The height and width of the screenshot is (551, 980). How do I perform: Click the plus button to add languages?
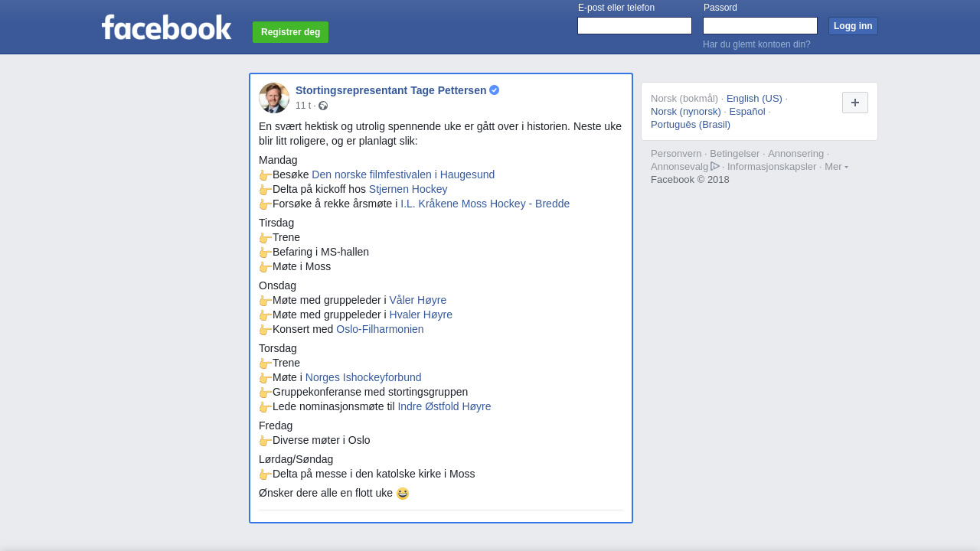(855, 103)
